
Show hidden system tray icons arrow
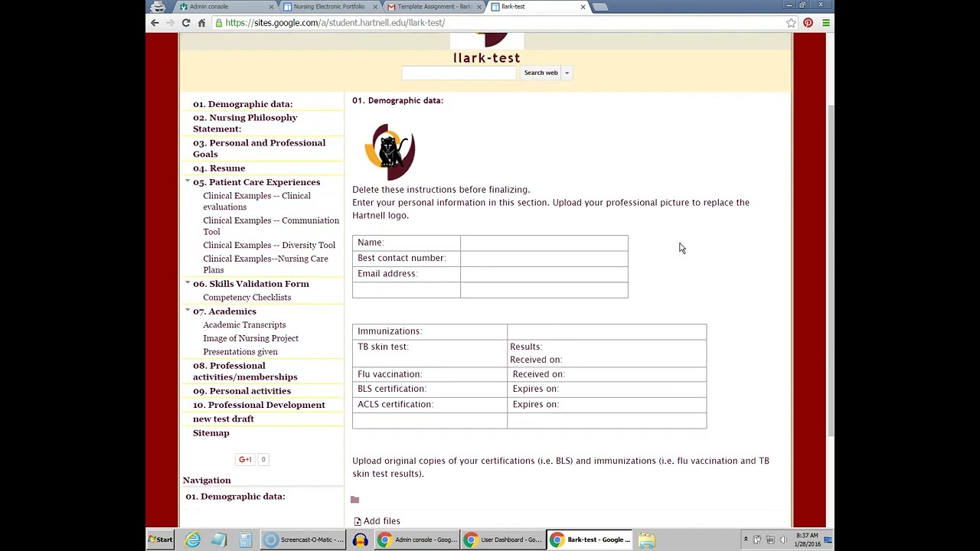click(x=745, y=540)
